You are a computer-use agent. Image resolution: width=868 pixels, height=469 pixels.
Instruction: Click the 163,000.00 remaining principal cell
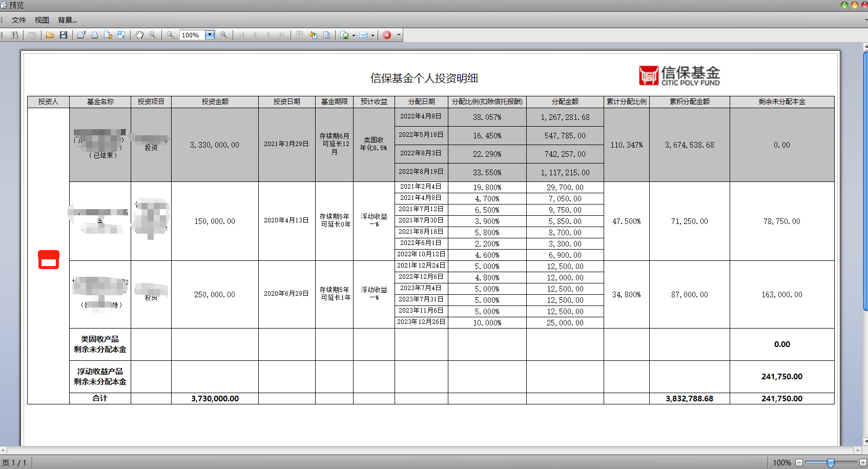[782, 295]
